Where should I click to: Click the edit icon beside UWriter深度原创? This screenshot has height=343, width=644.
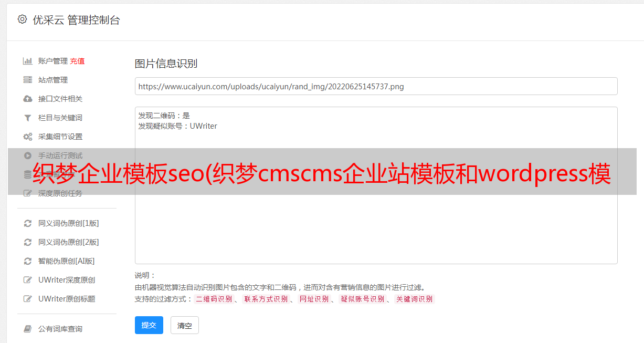[28, 280]
